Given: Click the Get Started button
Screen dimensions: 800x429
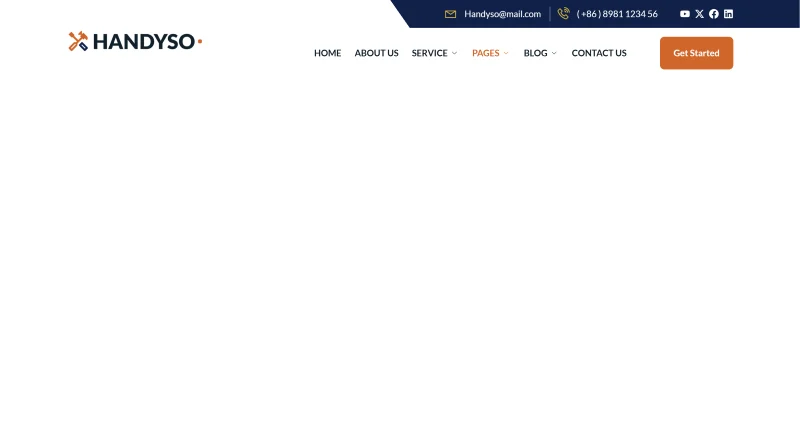Looking at the screenshot, I should pyautogui.click(x=696, y=53).
